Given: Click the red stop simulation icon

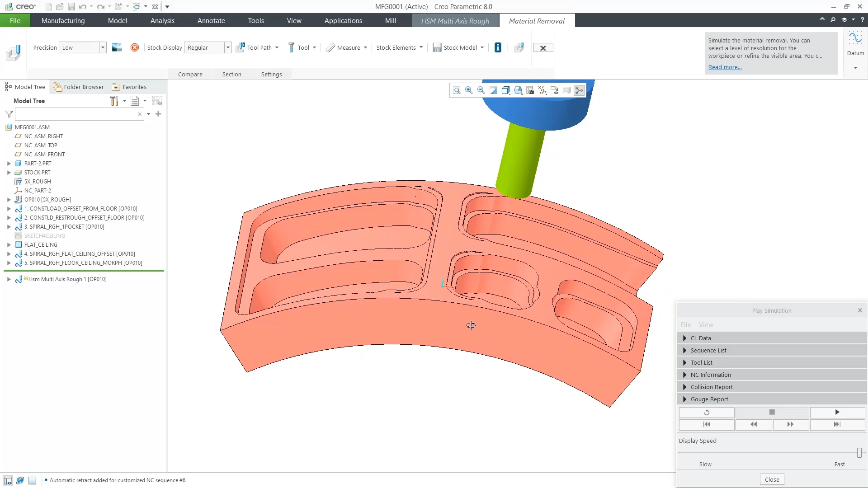Looking at the screenshot, I should point(135,47).
